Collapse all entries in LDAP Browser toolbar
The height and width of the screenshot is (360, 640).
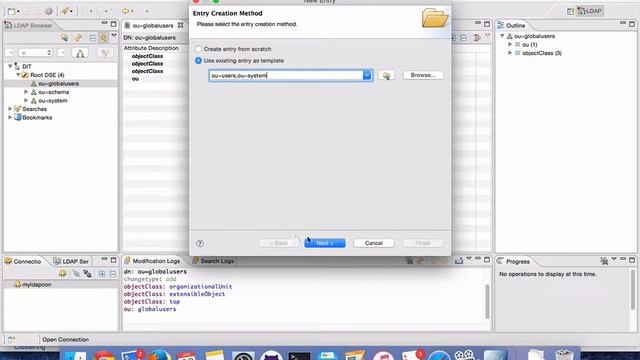click(x=93, y=38)
